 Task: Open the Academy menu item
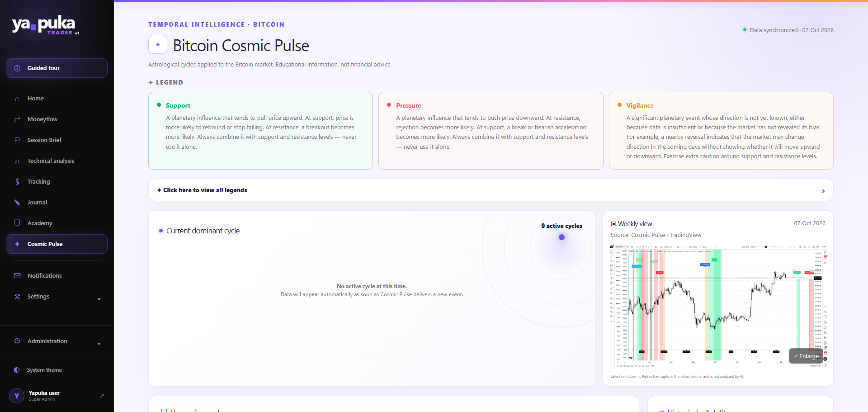click(x=57, y=223)
